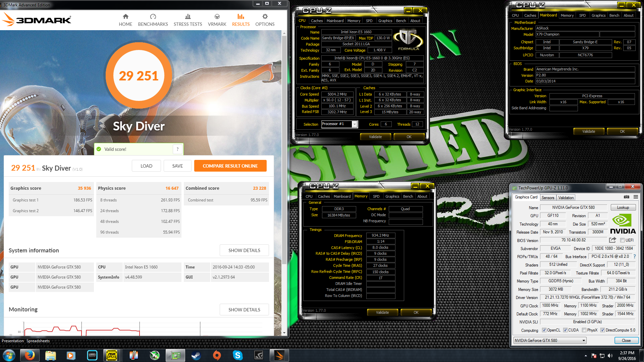The width and height of the screenshot is (644, 362).
Task: Switch to the CPU-Z taskbar icon
Action: pyautogui.click(x=112, y=355)
